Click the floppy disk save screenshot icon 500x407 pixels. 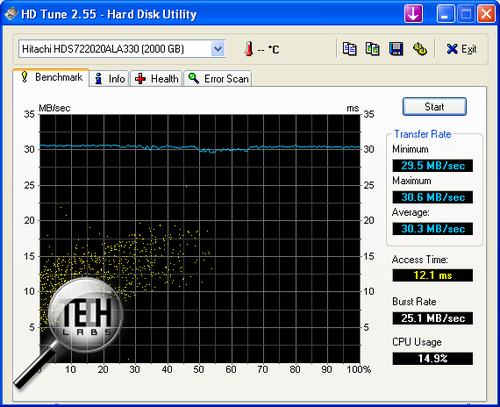(396, 49)
